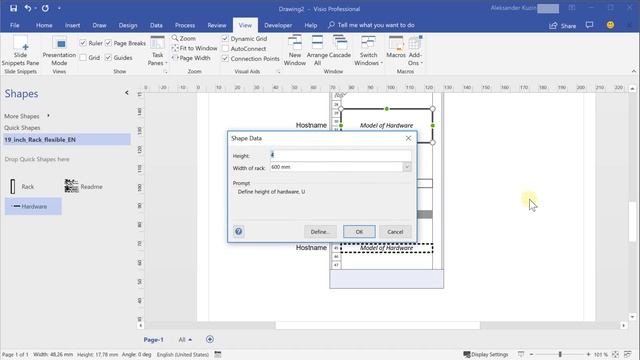Screen dimensions: 640x360
Task: Open the Switch Windows dropdown
Action: coord(368,51)
